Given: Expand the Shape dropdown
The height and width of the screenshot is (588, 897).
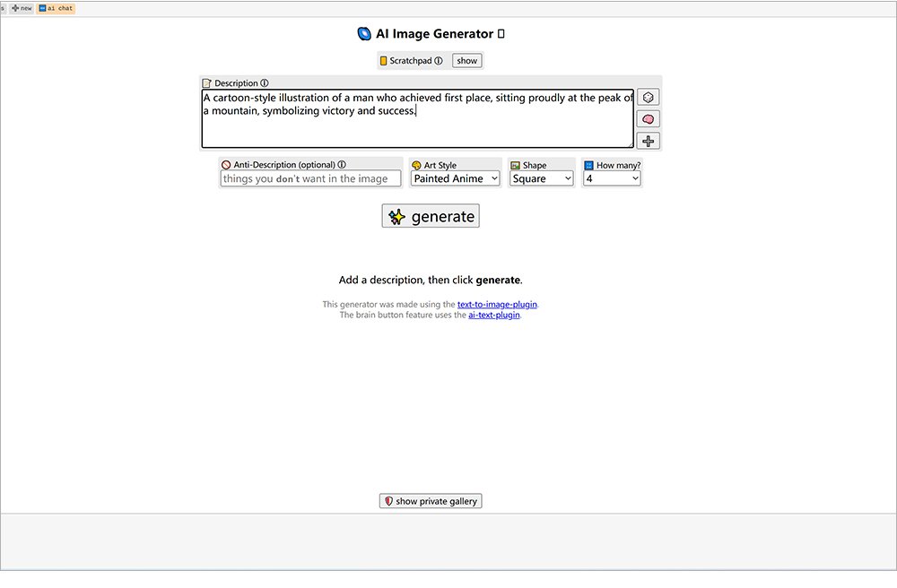Looking at the screenshot, I should click(x=541, y=178).
